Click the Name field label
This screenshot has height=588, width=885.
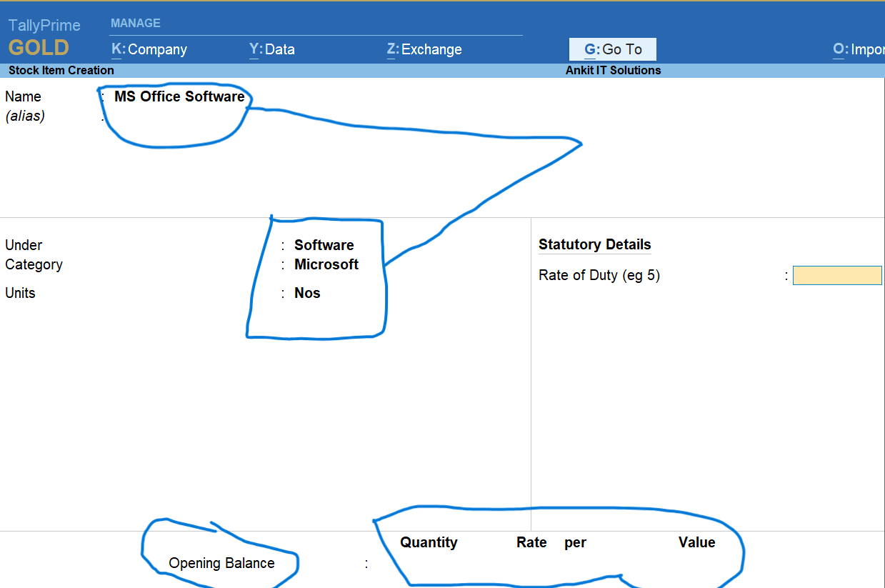(x=23, y=96)
